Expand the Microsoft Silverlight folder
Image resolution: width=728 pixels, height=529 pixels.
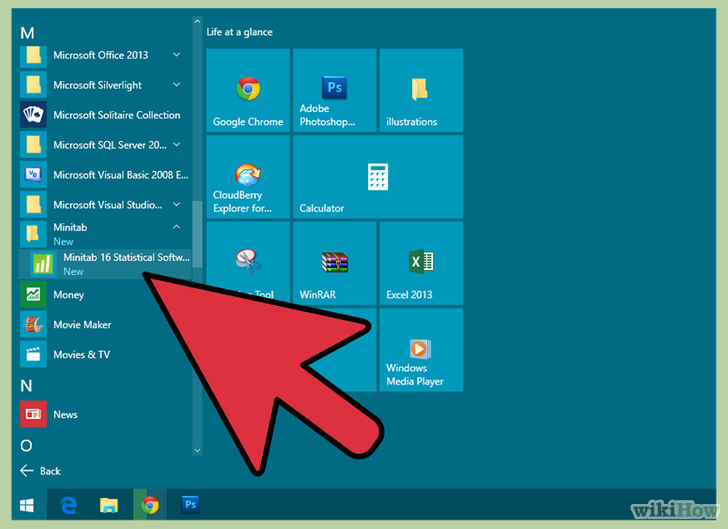click(x=177, y=85)
